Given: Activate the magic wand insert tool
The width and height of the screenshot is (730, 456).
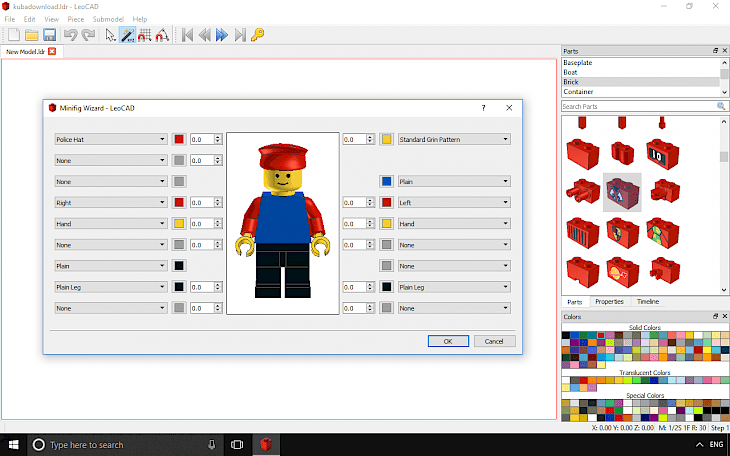Looking at the screenshot, I should click(127, 35).
